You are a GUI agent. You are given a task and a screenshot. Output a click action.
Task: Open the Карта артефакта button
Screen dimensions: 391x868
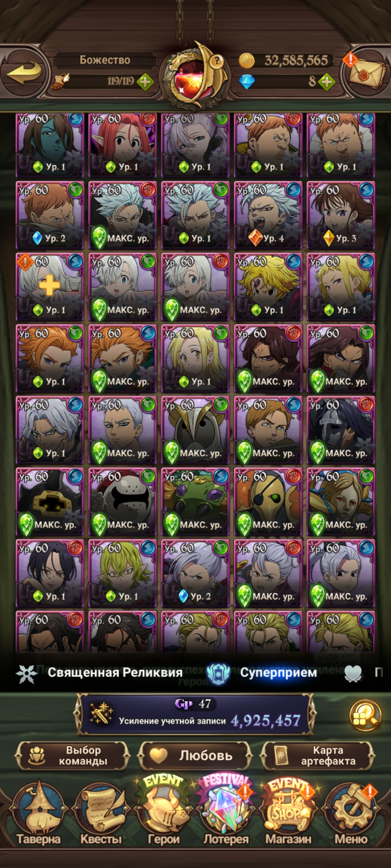pos(318,755)
